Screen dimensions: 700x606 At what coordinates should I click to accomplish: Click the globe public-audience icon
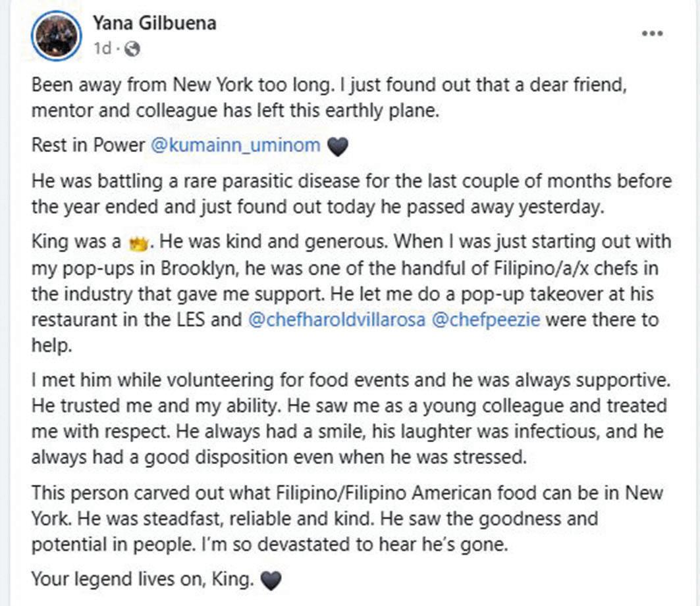coord(131,49)
